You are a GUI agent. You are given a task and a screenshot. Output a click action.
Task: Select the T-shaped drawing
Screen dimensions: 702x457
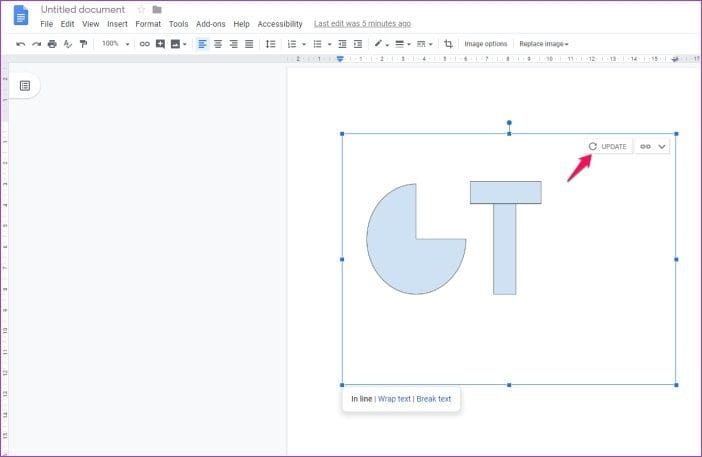pos(505,238)
